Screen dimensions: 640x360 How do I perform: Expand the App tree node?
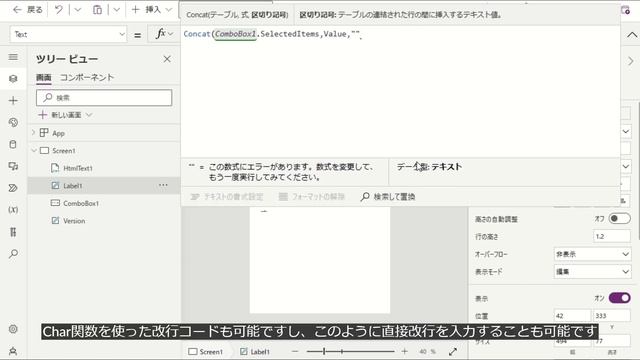point(34,133)
